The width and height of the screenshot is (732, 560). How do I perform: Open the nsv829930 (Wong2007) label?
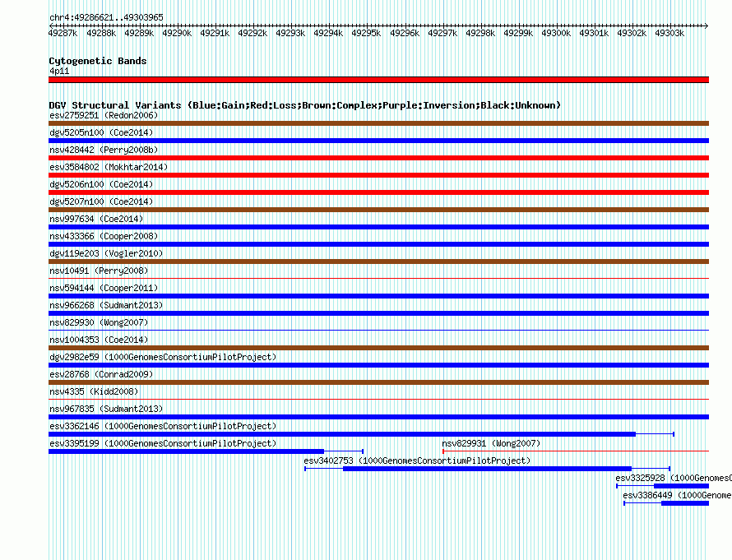tap(99, 322)
